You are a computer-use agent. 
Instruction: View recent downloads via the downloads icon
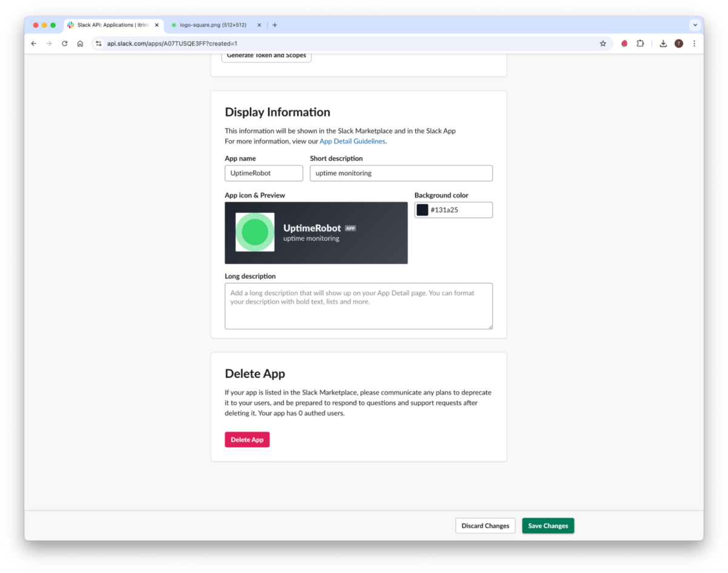click(x=662, y=43)
